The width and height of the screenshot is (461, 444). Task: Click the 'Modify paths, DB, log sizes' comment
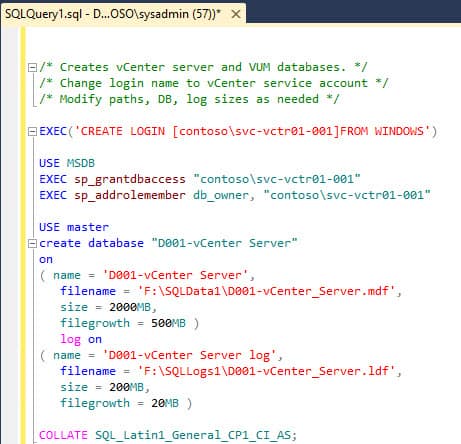[189, 99]
